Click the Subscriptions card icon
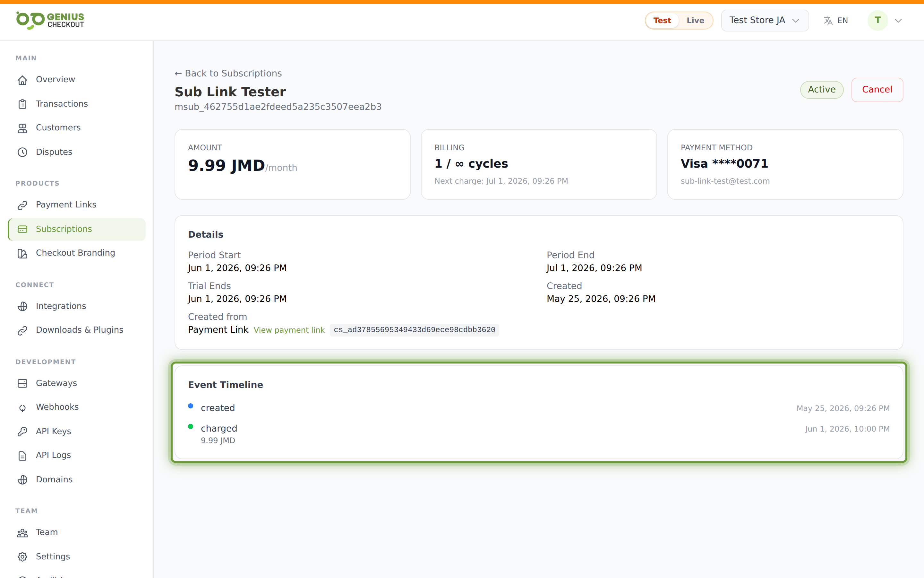Image resolution: width=924 pixels, height=578 pixels. click(x=22, y=229)
